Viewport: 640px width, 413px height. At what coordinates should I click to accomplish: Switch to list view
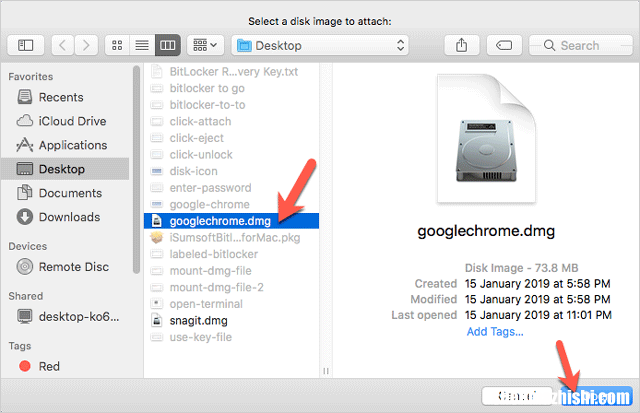pos(142,45)
